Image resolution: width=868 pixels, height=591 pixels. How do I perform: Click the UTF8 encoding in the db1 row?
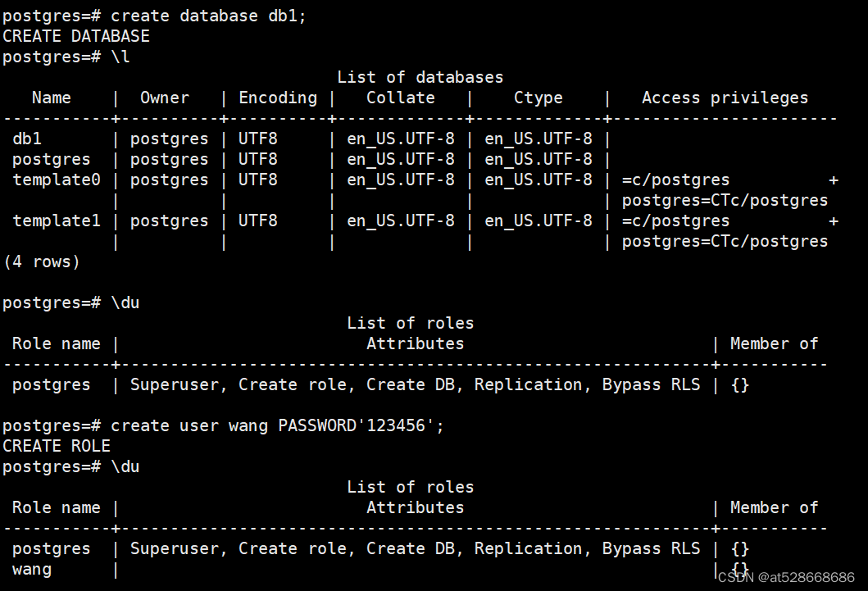(x=258, y=139)
